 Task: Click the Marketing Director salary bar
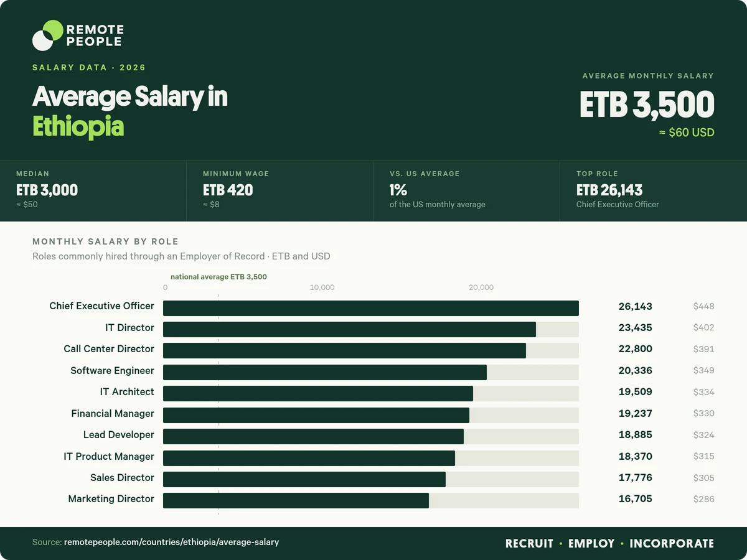click(x=296, y=501)
